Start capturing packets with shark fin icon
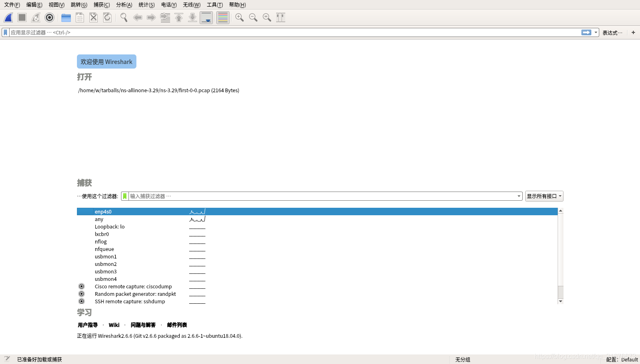This screenshot has width=640, height=364. click(8, 17)
